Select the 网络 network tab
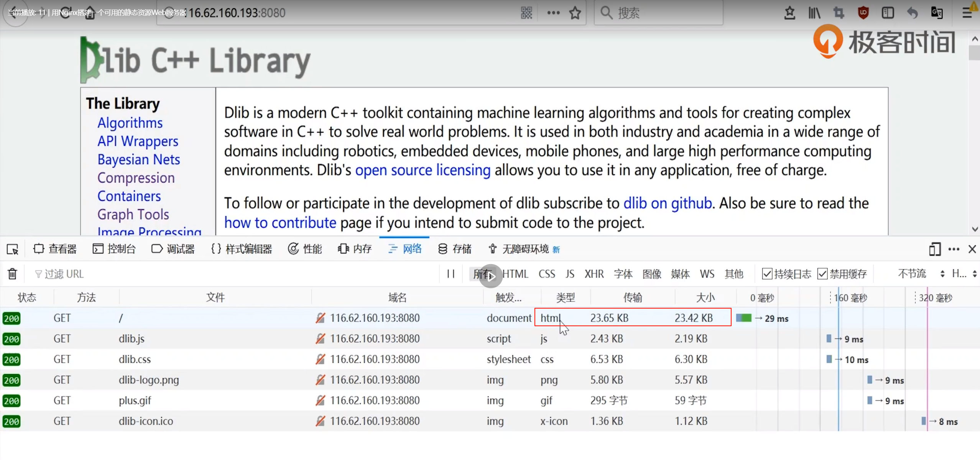980x460 pixels. (x=404, y=249)
